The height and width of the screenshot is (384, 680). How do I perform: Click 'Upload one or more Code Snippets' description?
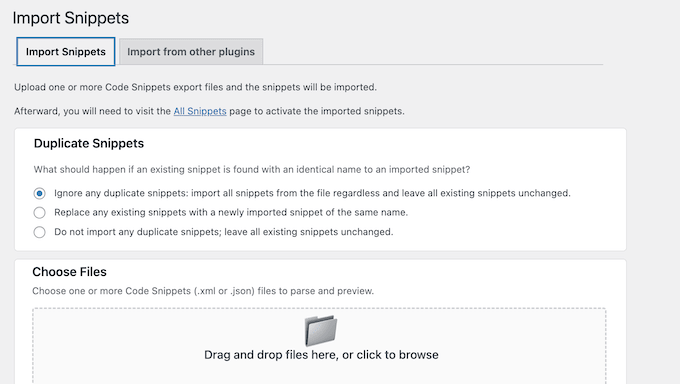pos(196,87)
